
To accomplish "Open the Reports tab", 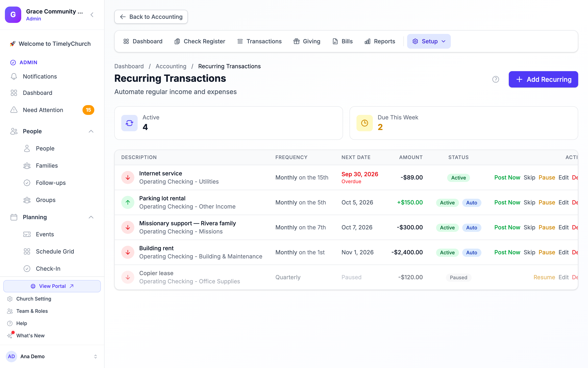I will (x=380, y=41).
